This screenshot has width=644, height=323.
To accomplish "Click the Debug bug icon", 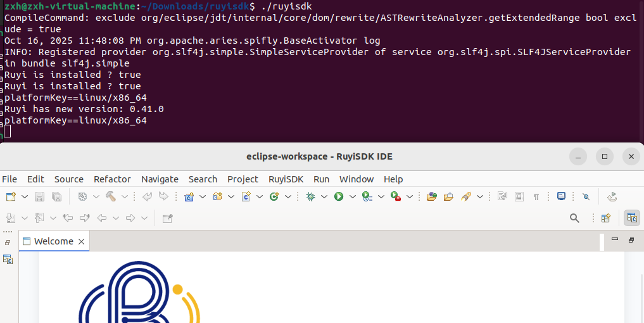I will pos(310,197).
